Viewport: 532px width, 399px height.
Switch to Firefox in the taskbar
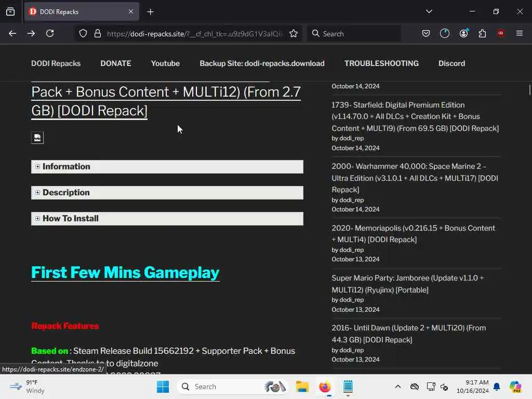click(325, 387)
